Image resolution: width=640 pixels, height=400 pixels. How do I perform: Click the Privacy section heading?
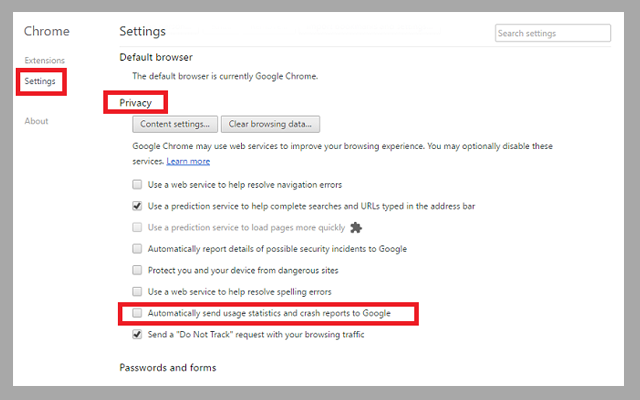135,102
